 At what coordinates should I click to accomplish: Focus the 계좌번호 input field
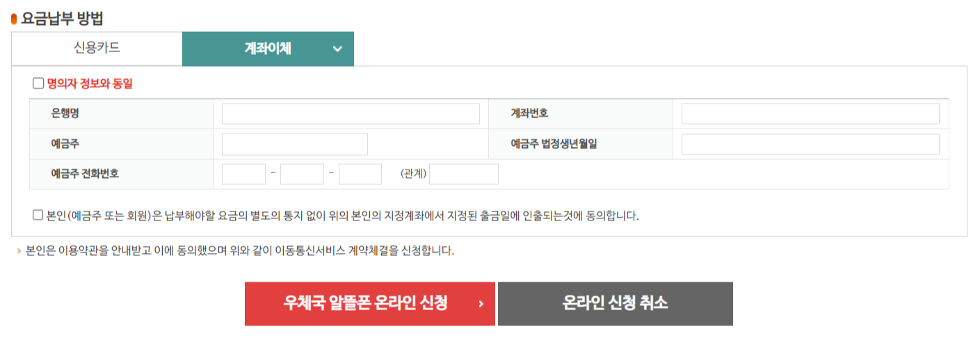tap(810, 114)
